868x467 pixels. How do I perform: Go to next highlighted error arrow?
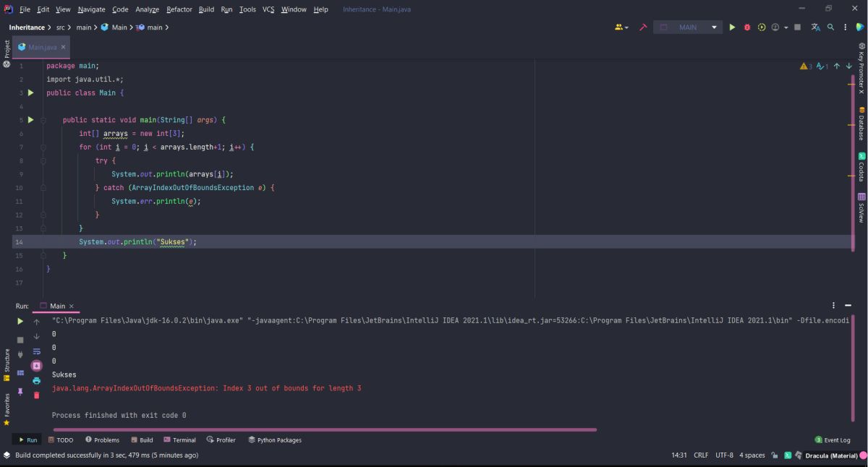849,66
